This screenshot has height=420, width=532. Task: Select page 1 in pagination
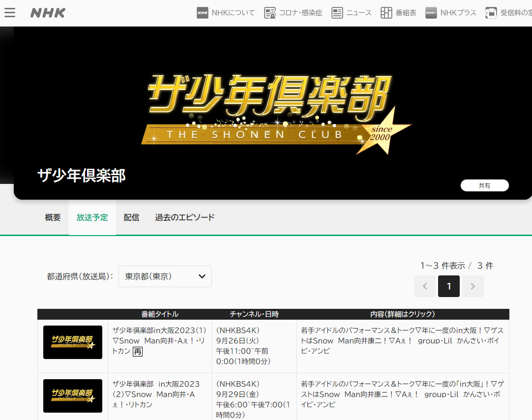pos(449,286)
